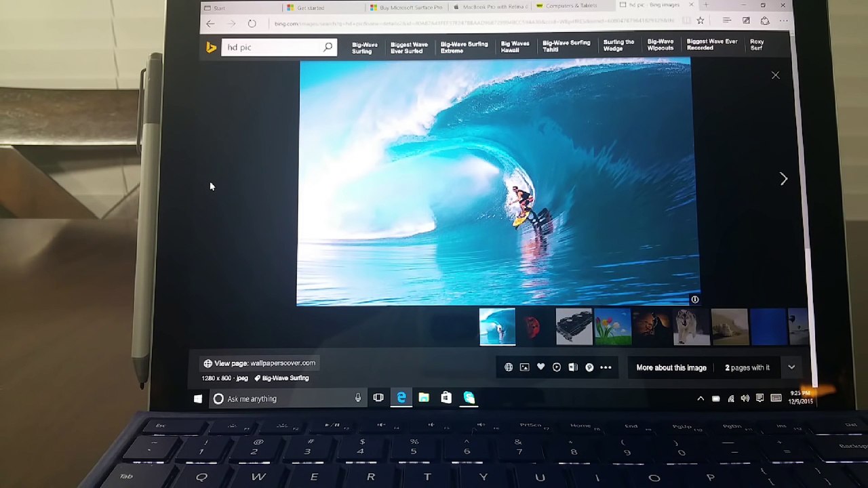
Task: Click the info icon below the wave image
Action: (694, 299)
